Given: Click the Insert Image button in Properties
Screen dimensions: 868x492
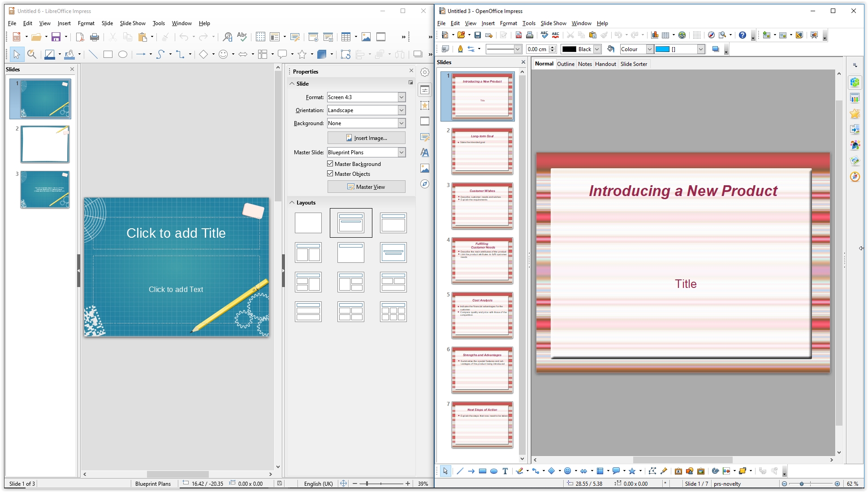Looking at the screenshot, I should 366,138.
